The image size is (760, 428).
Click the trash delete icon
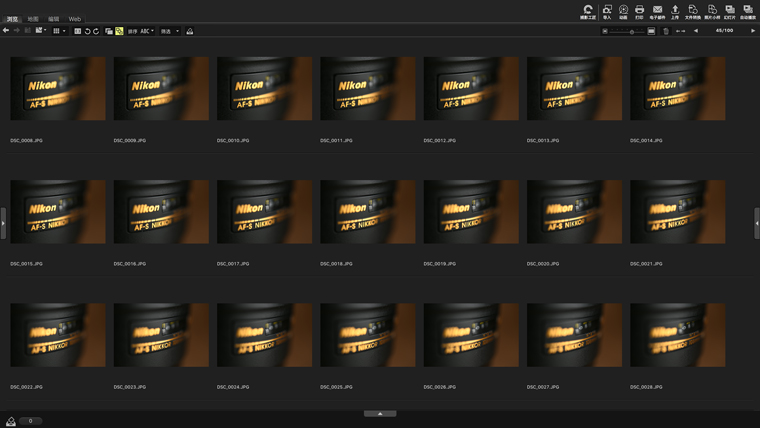tap(666, 31)
